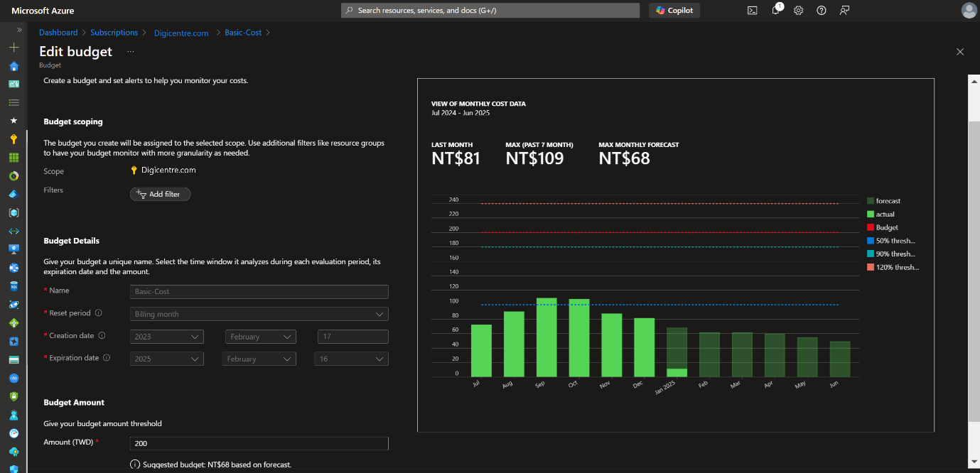The height and width of the screenshot is (473, 980).
Task: Click the Home icon in left sidebar
Action: pyautogui.click(x=14, y=66)
